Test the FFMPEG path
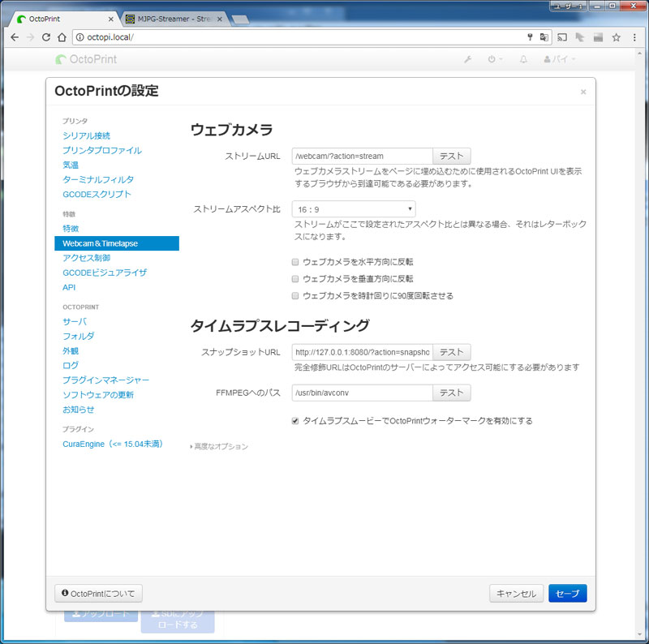649x644 pixels. click(452, 393)
